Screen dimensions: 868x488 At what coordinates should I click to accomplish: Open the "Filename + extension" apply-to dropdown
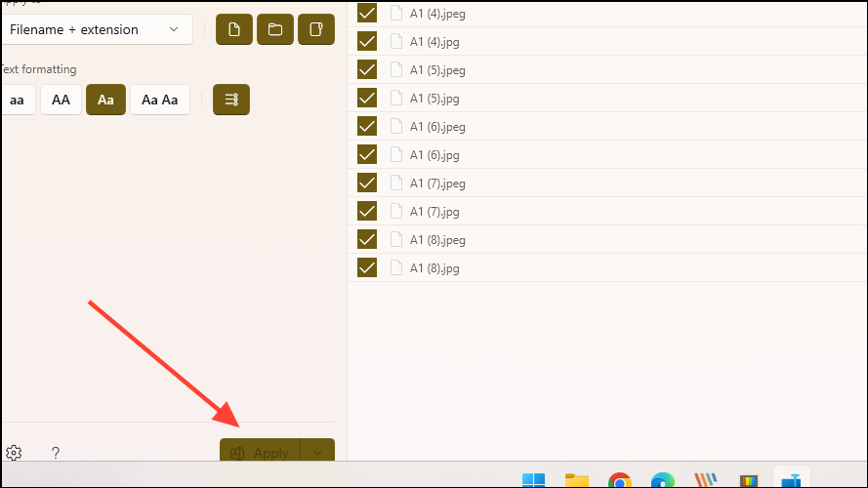[x=98, y=29]
